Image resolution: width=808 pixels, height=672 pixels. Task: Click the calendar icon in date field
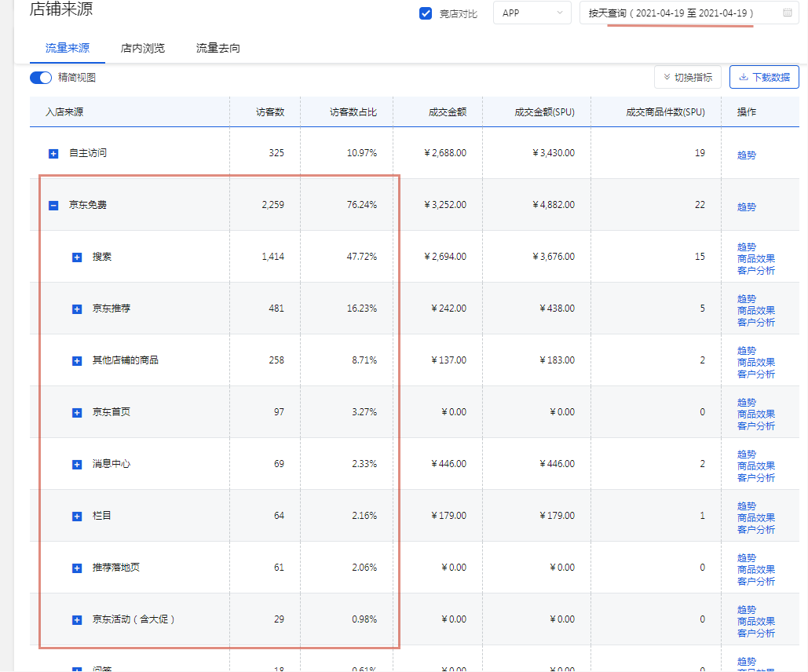pos(788,13)
